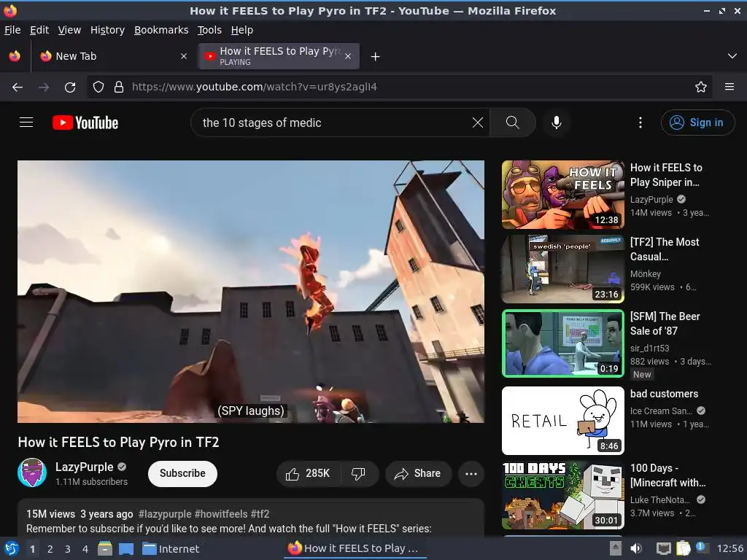The image size is (747, 560).
Task: Click the magnifying glass search button
Action: pyautogui.click(x=513, y=122)
